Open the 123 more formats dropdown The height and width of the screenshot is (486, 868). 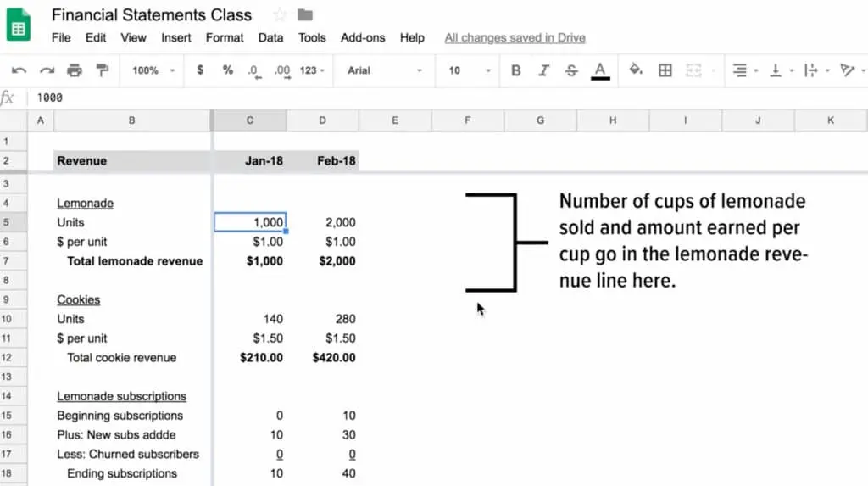click(312, 70)
